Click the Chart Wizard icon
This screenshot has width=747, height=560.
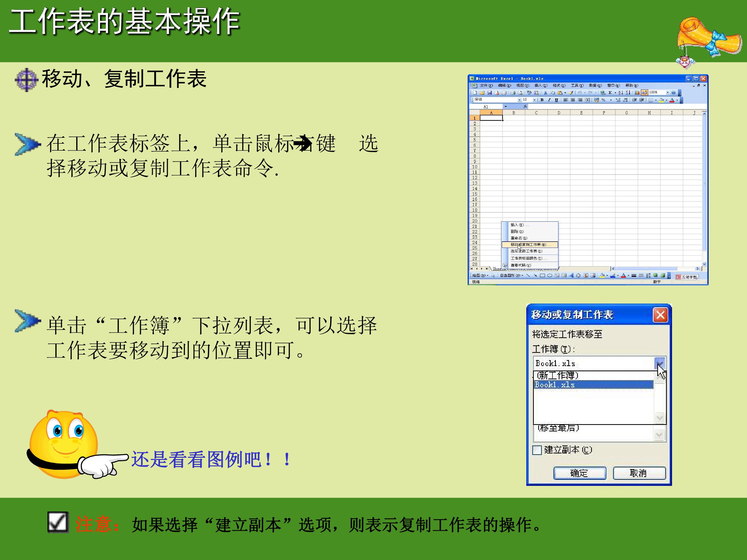pos(637,93)
